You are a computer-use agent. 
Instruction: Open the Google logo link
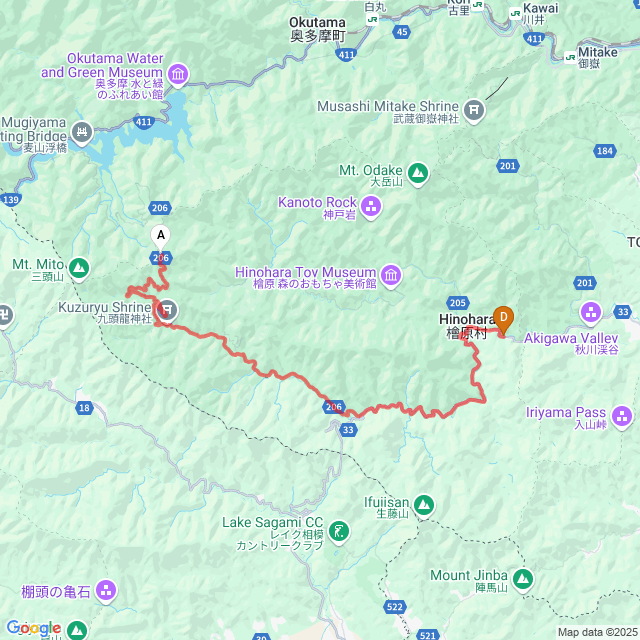click(33, 628)
